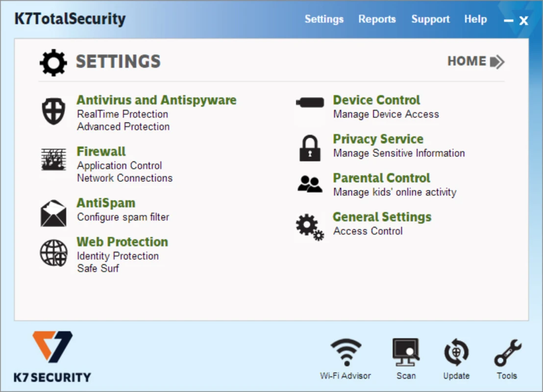Image resolution: width=543 pixels, height=392 pixels.
Task: Click the Parental Control people icon
Action: [310, 184]
